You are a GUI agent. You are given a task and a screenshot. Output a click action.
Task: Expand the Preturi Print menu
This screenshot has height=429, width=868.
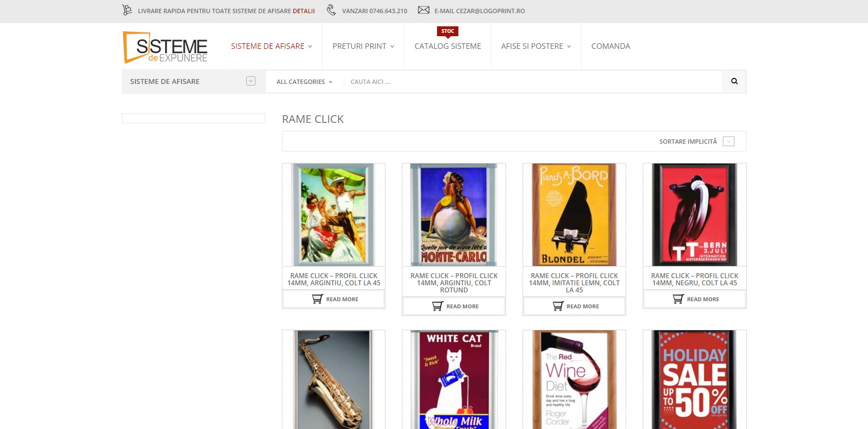pyautogui.click(x=363, y=46)
